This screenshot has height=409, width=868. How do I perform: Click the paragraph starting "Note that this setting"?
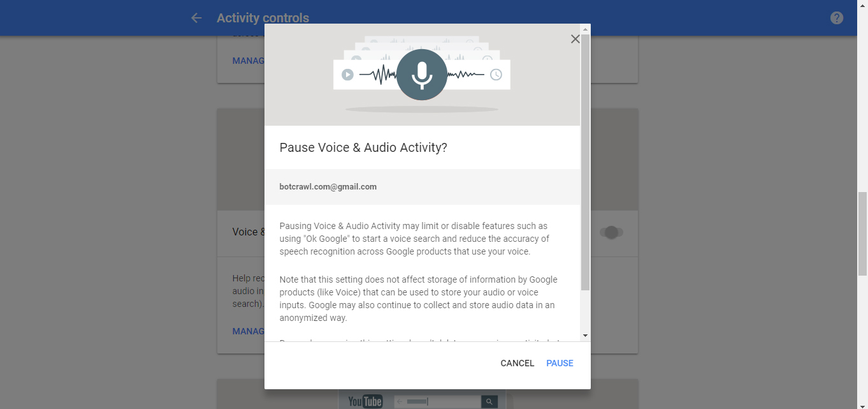point(418,299)
